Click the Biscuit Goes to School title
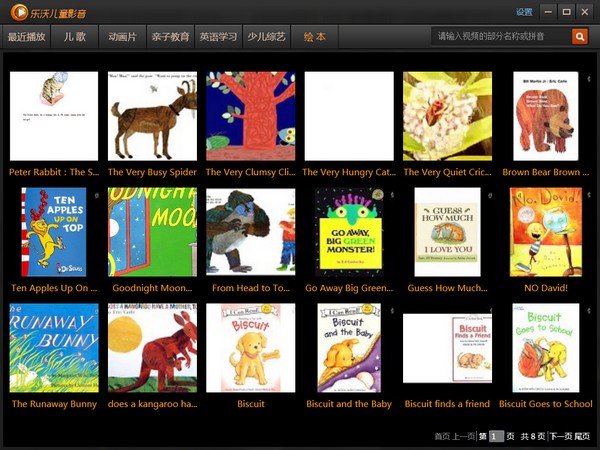 click(546, 404)
